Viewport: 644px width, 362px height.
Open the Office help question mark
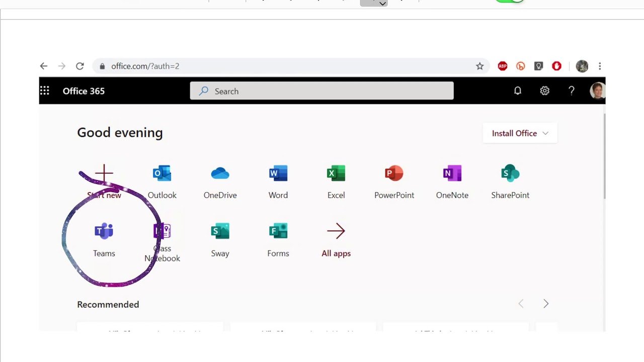pos(572,90)
